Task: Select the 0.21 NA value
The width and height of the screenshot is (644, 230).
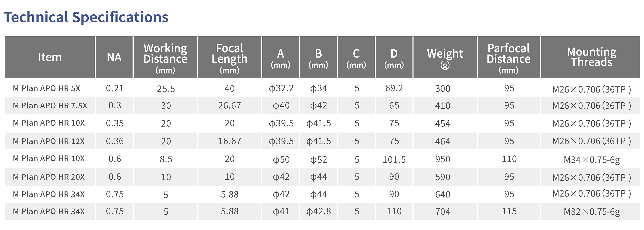Action: pyautogui.click(x=115, y=88)
